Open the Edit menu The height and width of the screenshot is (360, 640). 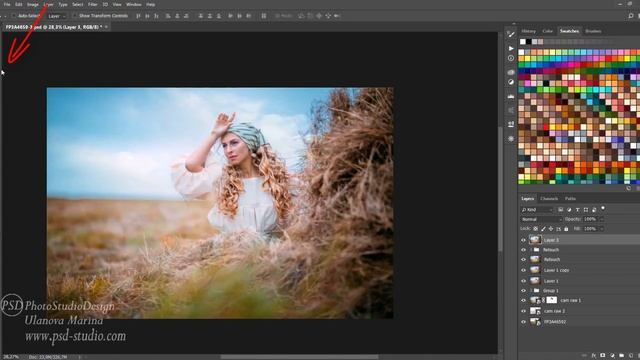click(x=19, y=4)
